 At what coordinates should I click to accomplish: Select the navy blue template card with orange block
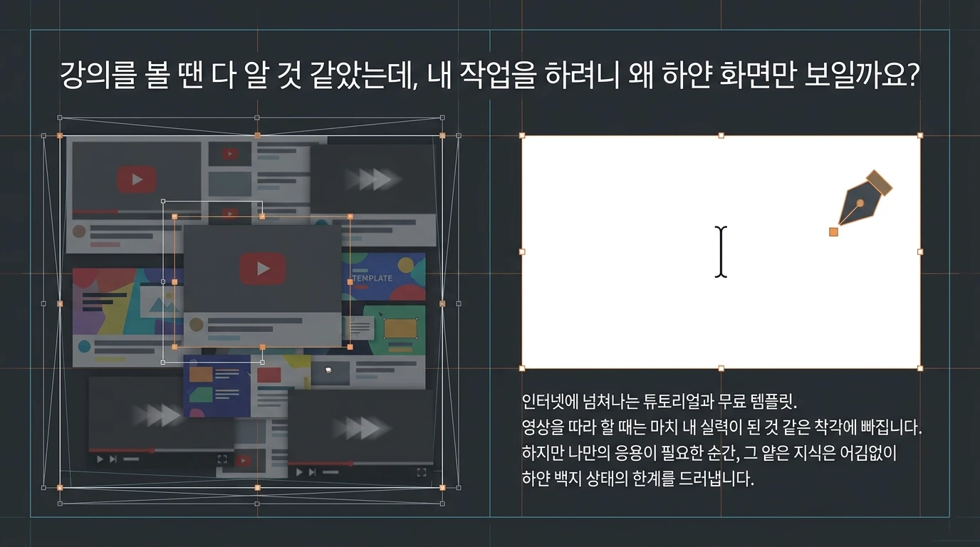coord(217,385)
